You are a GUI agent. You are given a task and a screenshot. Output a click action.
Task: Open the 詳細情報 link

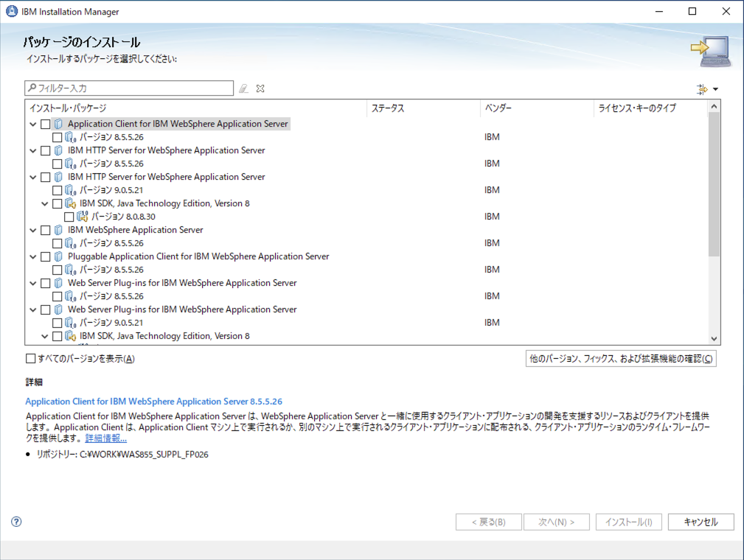point(105,438)
